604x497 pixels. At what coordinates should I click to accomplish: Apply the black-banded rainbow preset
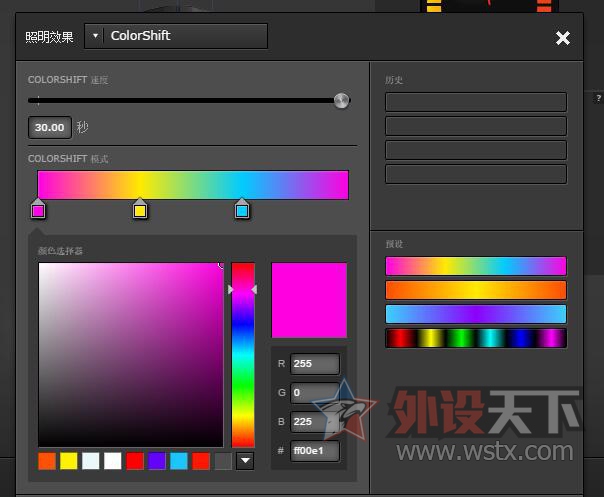[x=476, y=338]
